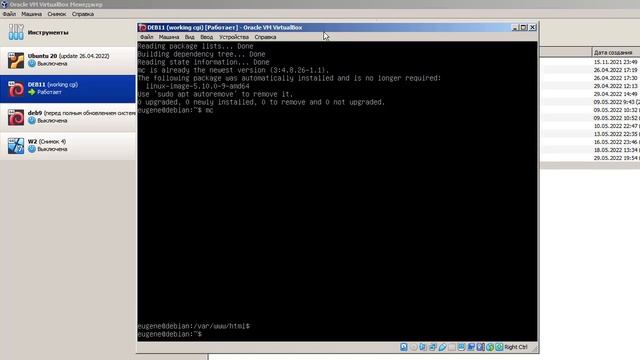Click snapshot date 26.04.2022 17:30
The image size is (640, 360).
615,78
